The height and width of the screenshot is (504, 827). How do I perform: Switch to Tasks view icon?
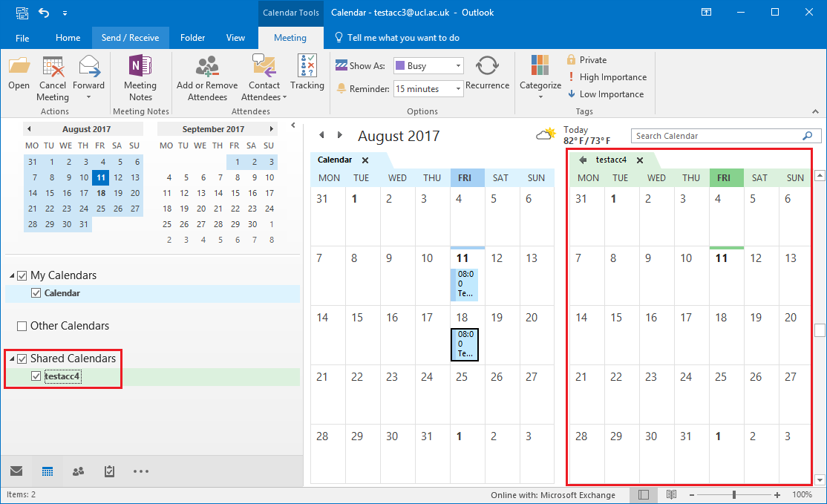pos(109,471)
